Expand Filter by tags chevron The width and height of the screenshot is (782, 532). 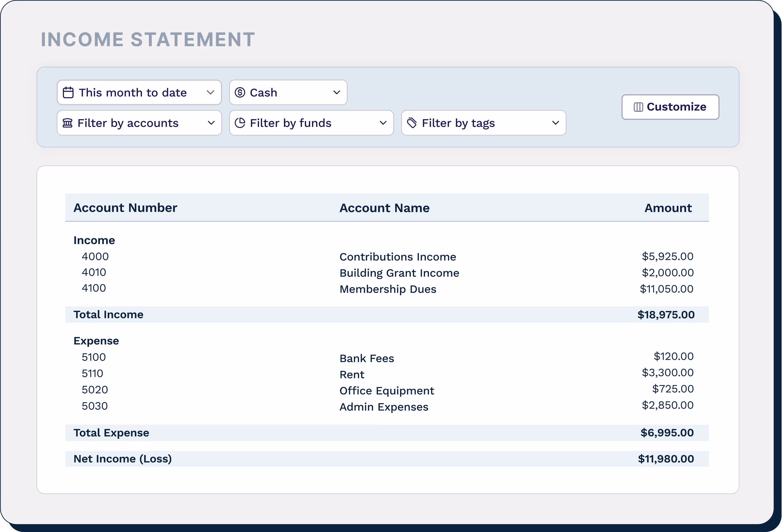556,123
